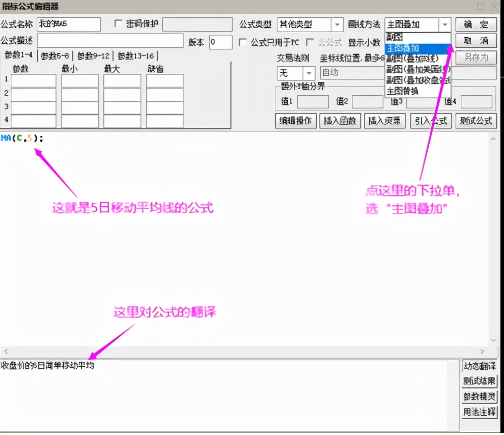This screenshot has height=435, width=504.
Task: Toggle the 云公式 checkbox
Action: tap(310, 42)
